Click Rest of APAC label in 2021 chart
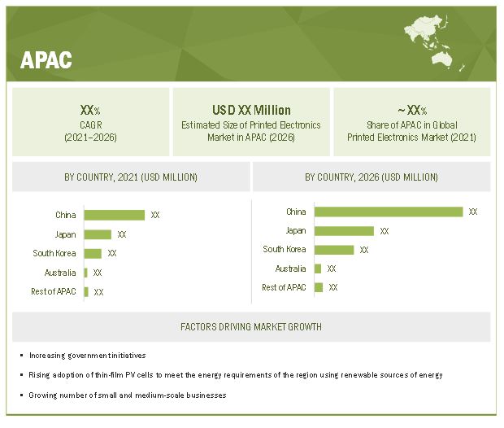 click(x=54, y=291)
